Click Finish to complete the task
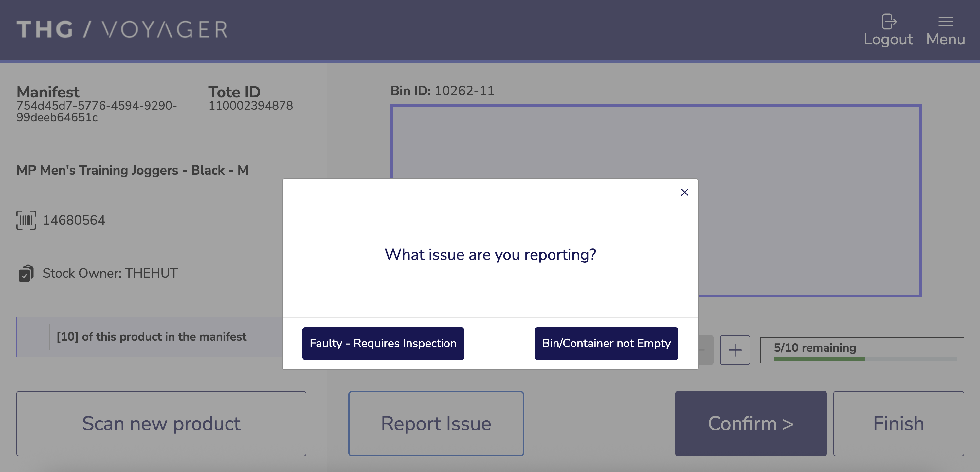980x472 pixels. click(x=898, y=423)
